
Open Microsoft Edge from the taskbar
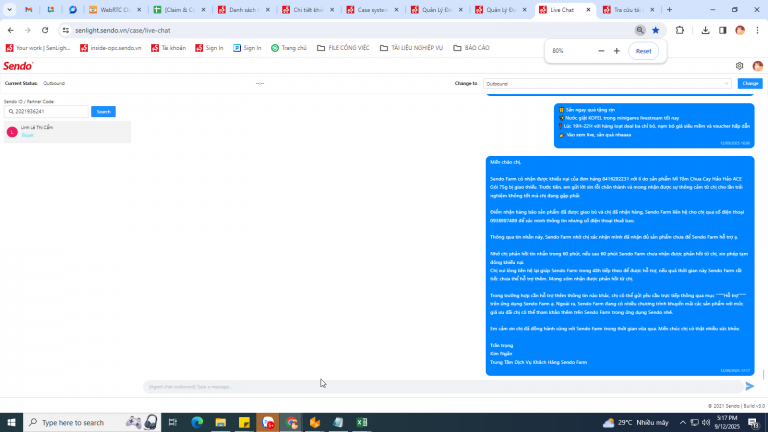point(197,422)
